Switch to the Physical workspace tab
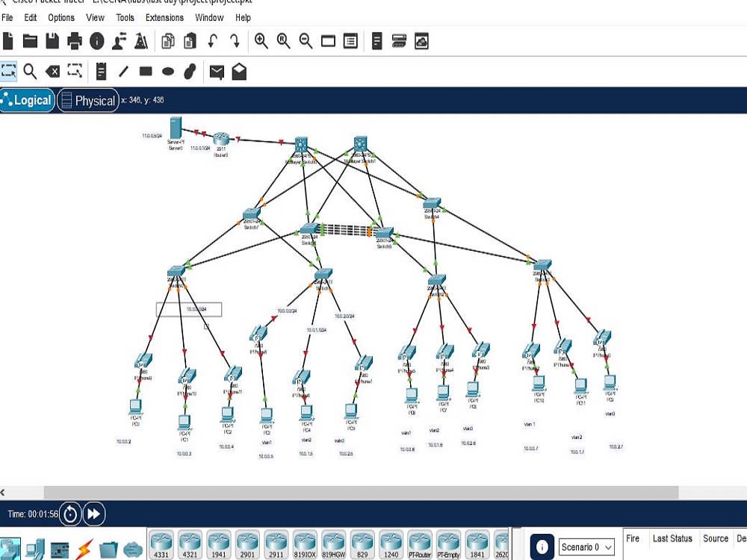This screenshot has width=747, height=560. coord(88,100)
